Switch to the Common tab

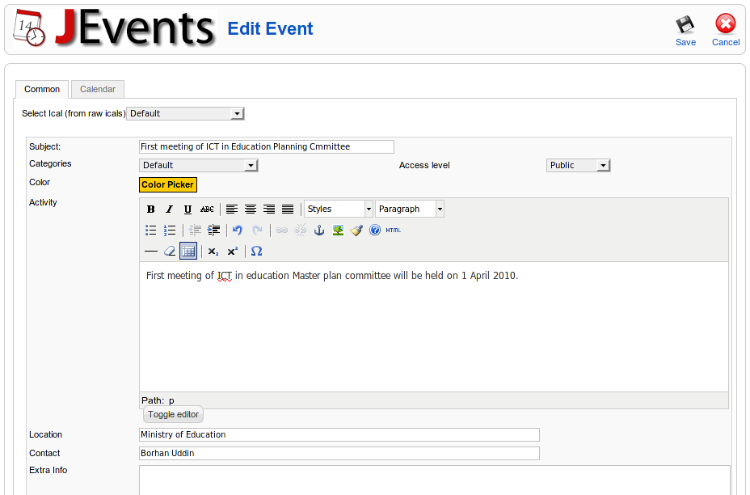[42, 89]
